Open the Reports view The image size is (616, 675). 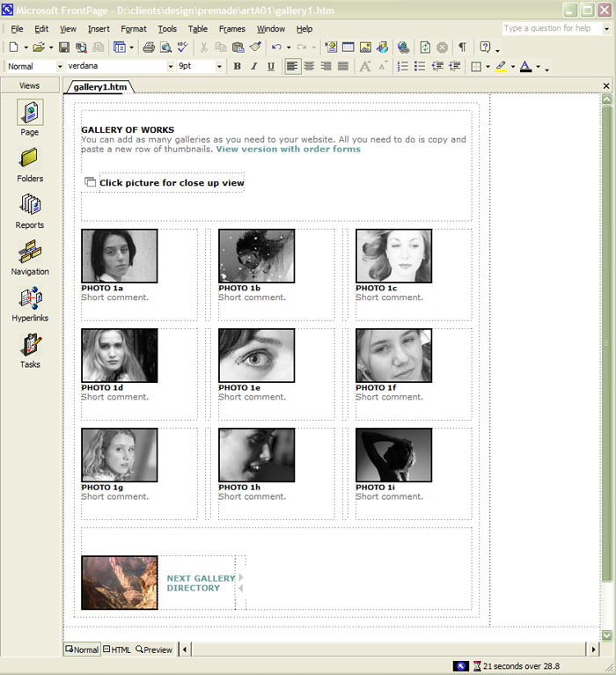pyautogui.click(x=30, y=210)
